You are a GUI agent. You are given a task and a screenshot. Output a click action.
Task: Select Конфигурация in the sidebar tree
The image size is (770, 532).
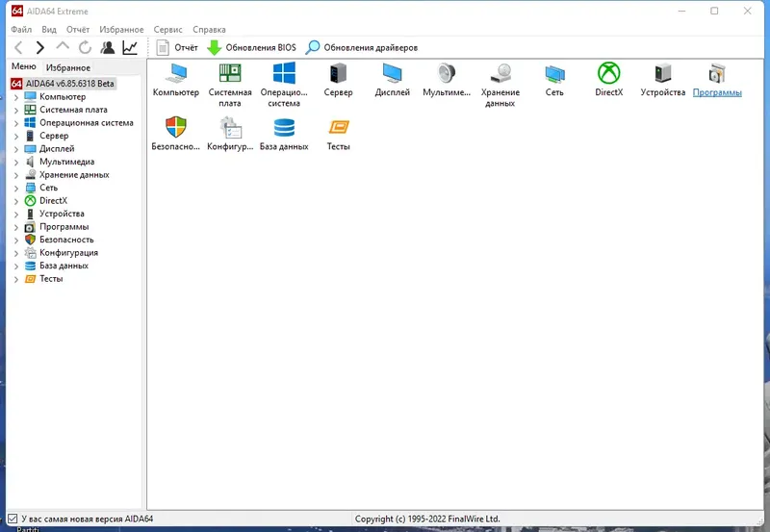click(68, 252)
